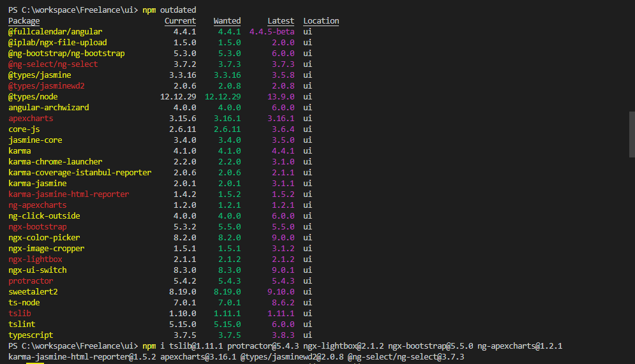Click the 'Wanted' column header
Image resolution: width=635 pixels, height=364 pixels.
tap(227, 21)
